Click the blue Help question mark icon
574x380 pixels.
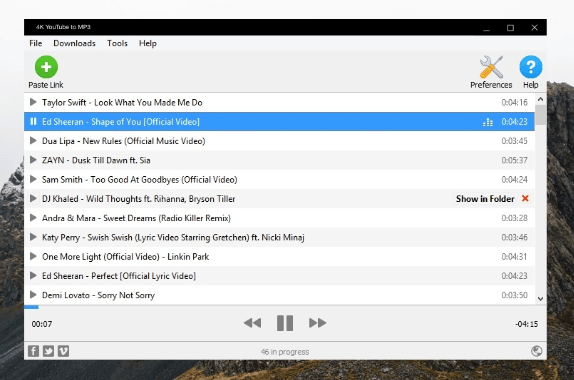(x=530, y=67)
